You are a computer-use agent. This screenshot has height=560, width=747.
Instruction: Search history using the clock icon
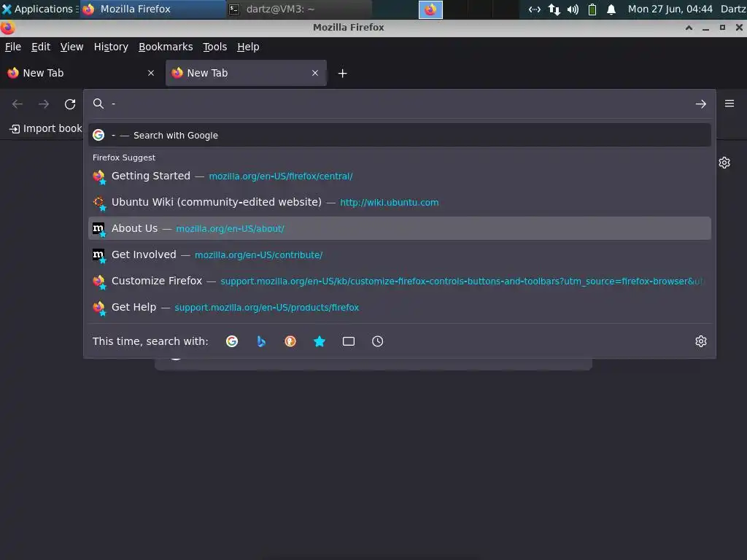377,341
